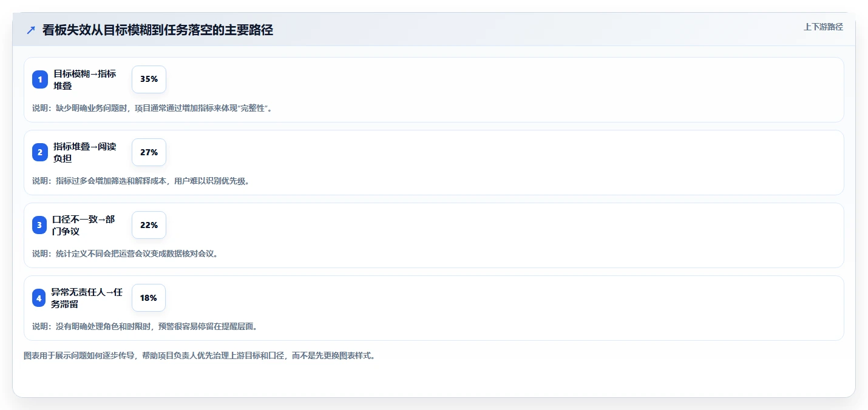
Task: Click the arrow icon beside the panel title
Action: coord(31,30)
